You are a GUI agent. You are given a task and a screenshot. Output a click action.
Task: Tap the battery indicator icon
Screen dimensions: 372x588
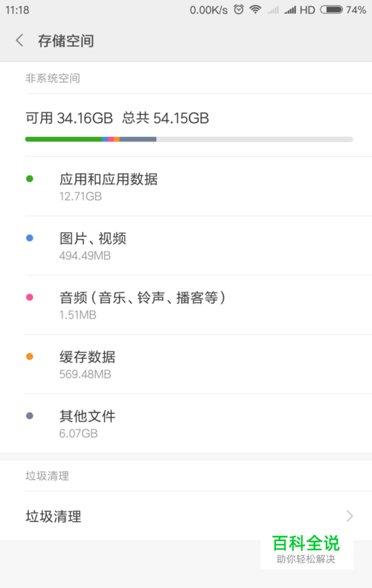pyautogui.click(x=332, y=10)
